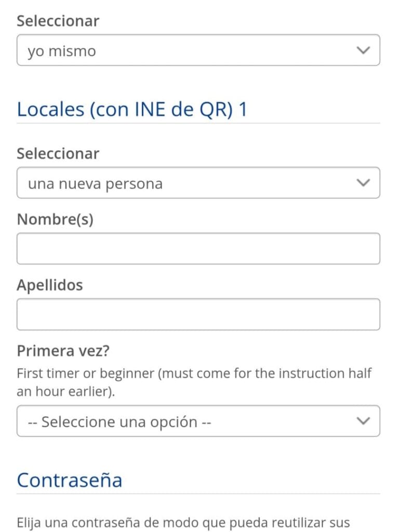Focus the Nombre(s) text field
The width and height of the screenshot is (399, 532).
[x=198, y=249]
